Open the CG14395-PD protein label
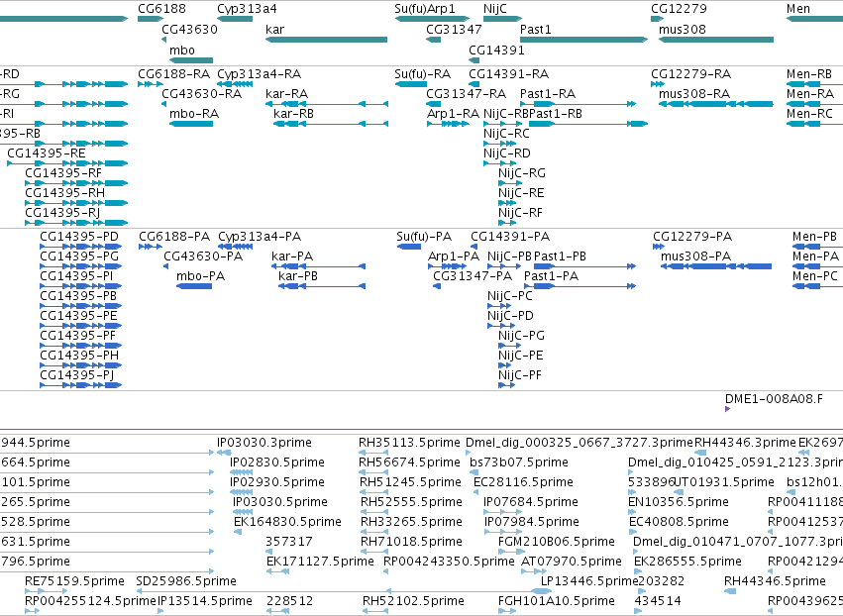The image size is (843, 616). (x=79, y=237)
